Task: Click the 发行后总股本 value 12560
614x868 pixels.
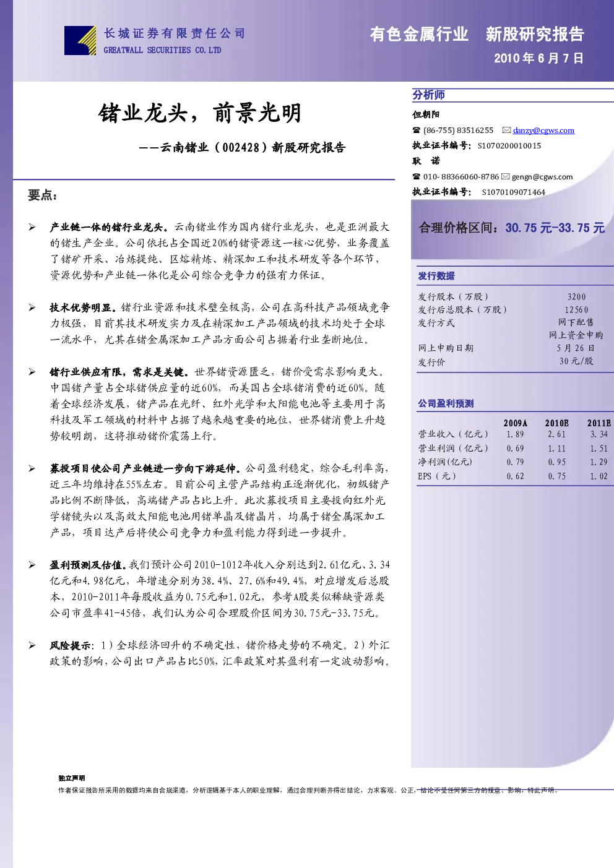Action: click(x=576, y=310)
